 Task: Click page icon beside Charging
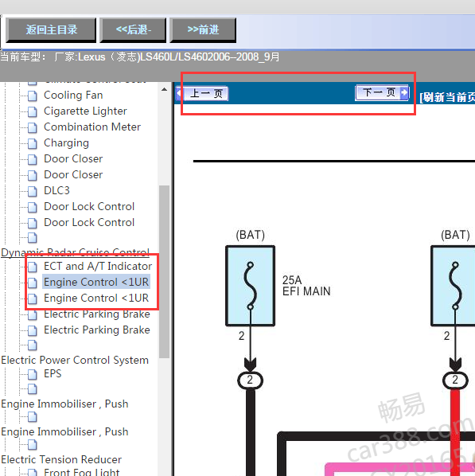pos(33,143)
